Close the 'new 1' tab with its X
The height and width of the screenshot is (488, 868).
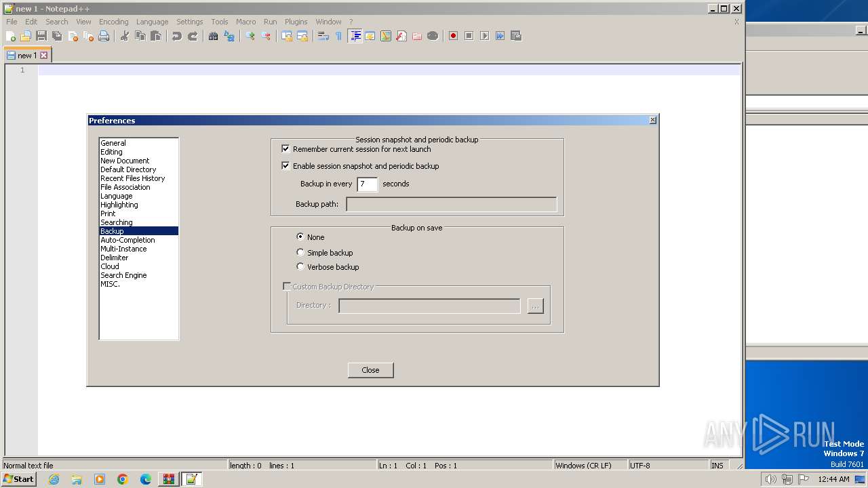(44, 56)
